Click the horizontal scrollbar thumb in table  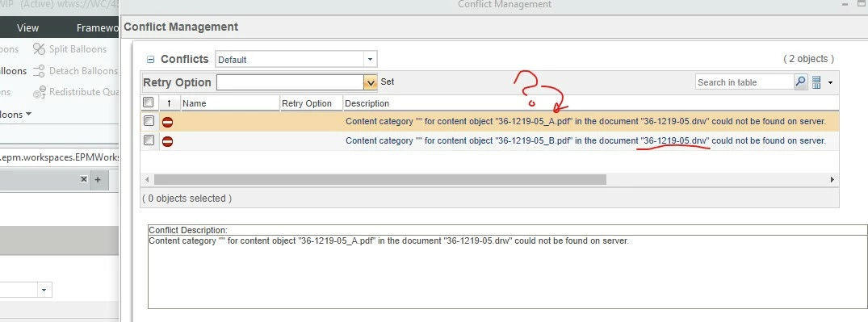pyautogui.click(x=380, y=180)
